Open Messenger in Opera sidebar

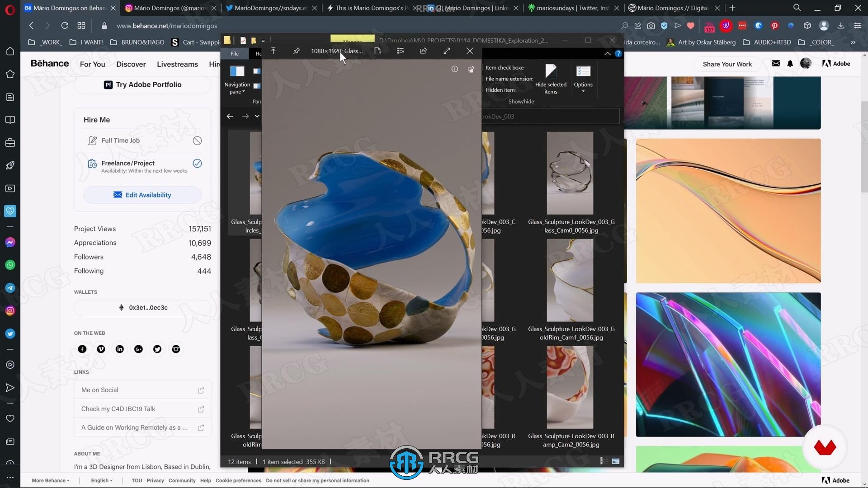point(10,243)
